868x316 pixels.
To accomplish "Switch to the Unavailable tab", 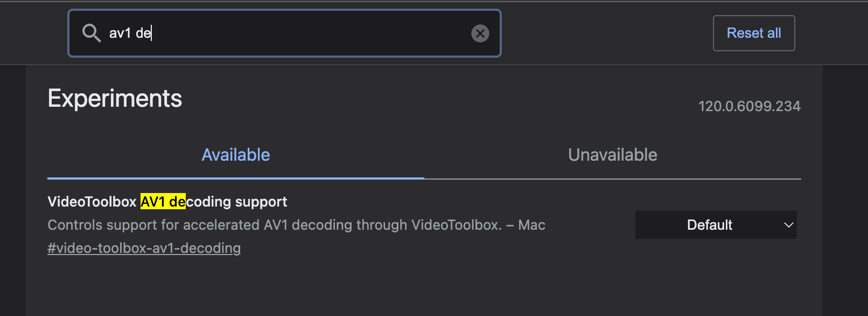I will (612, 155).
